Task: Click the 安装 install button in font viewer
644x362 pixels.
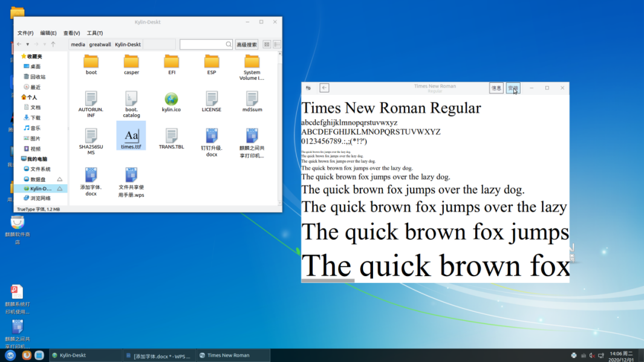Action: (x=513, y=88)
